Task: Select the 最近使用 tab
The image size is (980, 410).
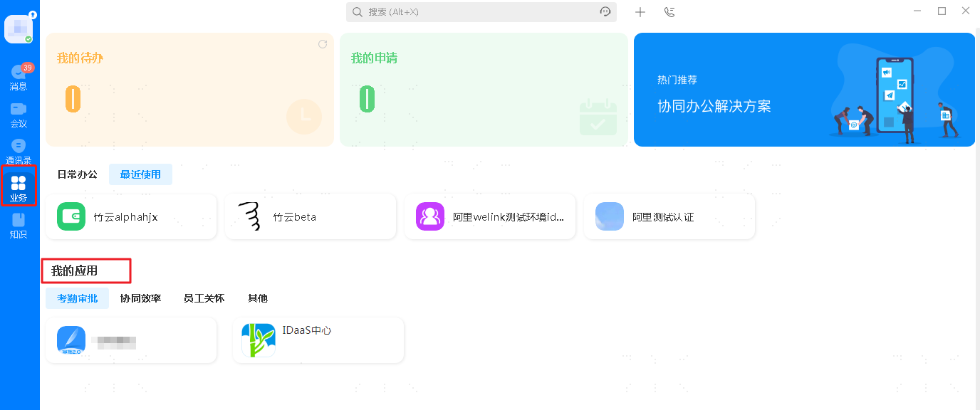Action: coord(140,174)
